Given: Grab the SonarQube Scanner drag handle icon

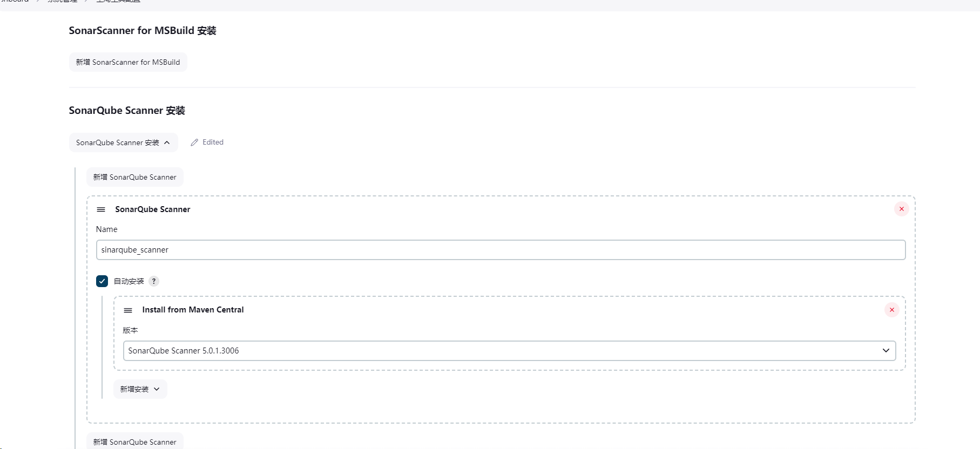Looking at the screenshot, I should tap(101, 209).
